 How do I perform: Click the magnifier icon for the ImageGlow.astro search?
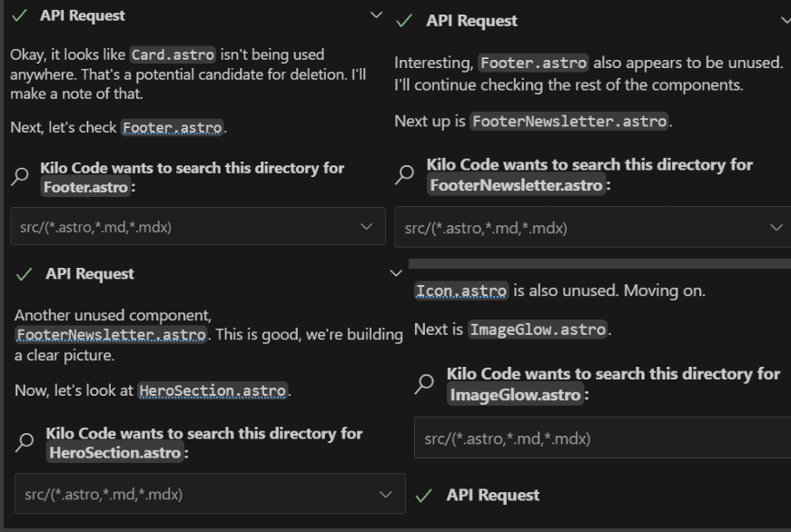click(x=425, y=384)
